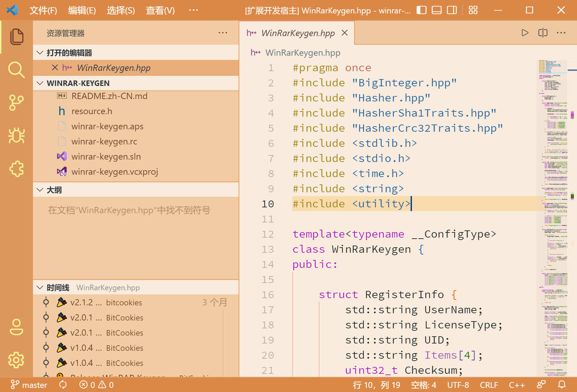Open the Manage gear menu
Image resolution: width=577 pixels, height=392 pixels.
[17, 360]
